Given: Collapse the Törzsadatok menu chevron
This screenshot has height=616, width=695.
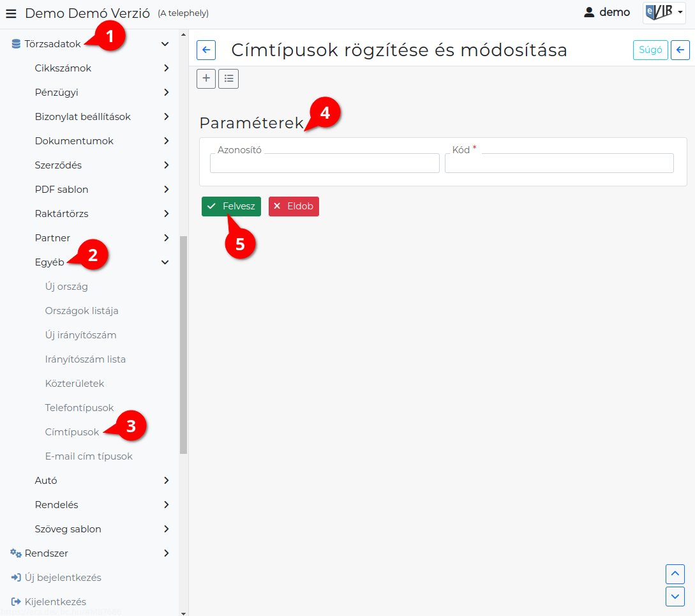Looking at the screenshot, I should pyautogui.click(x=165, y=44).
